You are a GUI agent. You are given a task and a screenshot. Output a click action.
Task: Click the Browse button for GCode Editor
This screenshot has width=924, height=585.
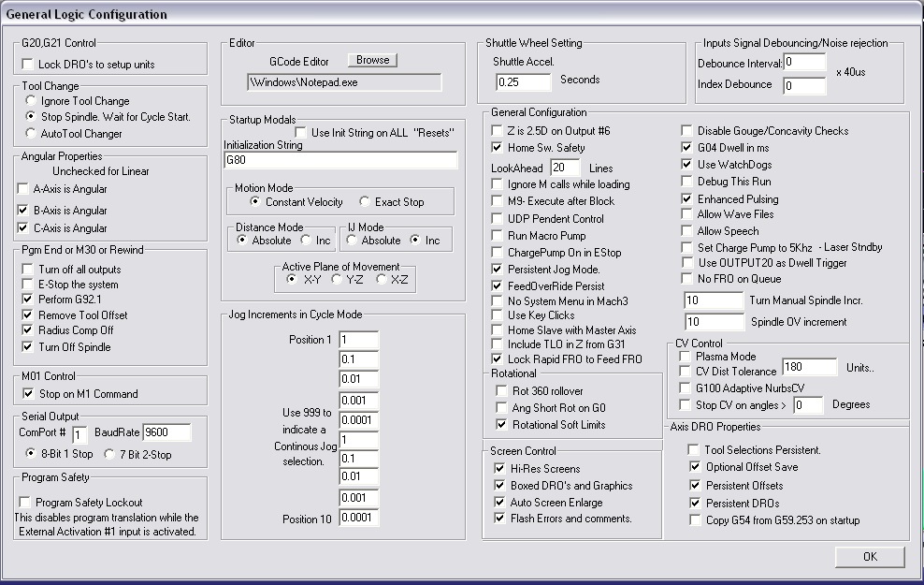point(372,60)
